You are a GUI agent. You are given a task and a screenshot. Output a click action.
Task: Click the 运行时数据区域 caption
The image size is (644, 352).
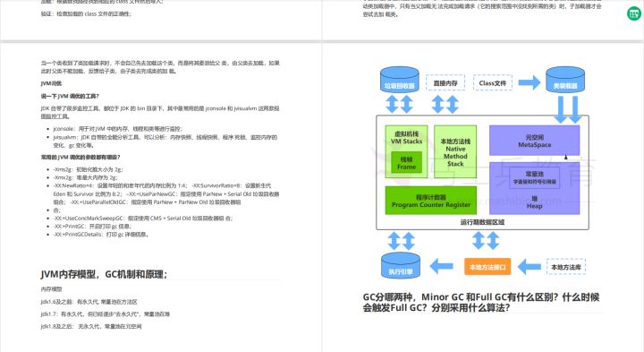(482, 222)
